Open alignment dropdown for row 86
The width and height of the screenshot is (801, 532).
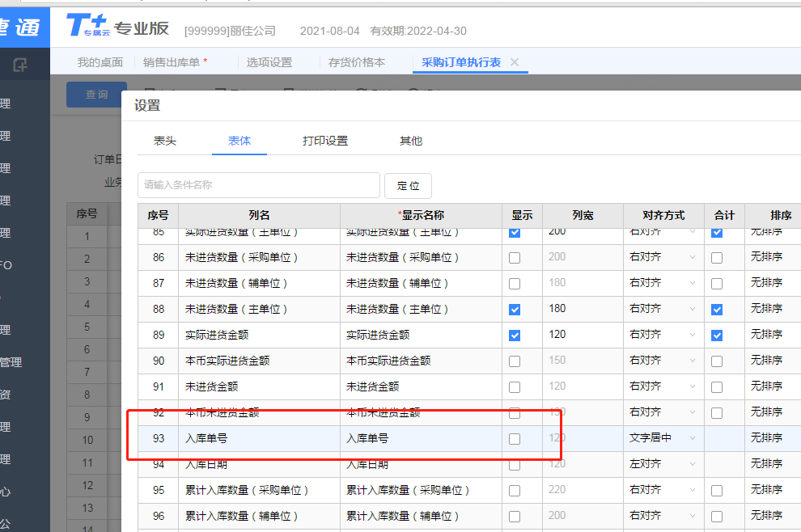(x=663, y=257)
